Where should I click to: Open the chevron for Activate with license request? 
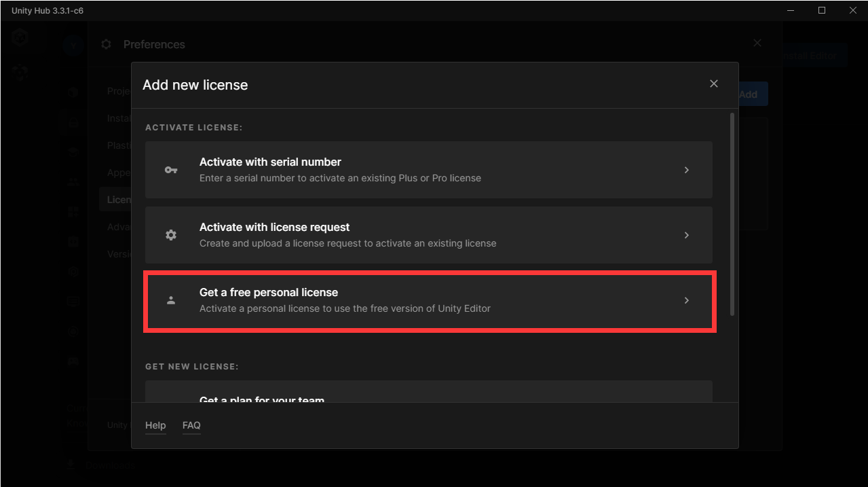[686, 235]
